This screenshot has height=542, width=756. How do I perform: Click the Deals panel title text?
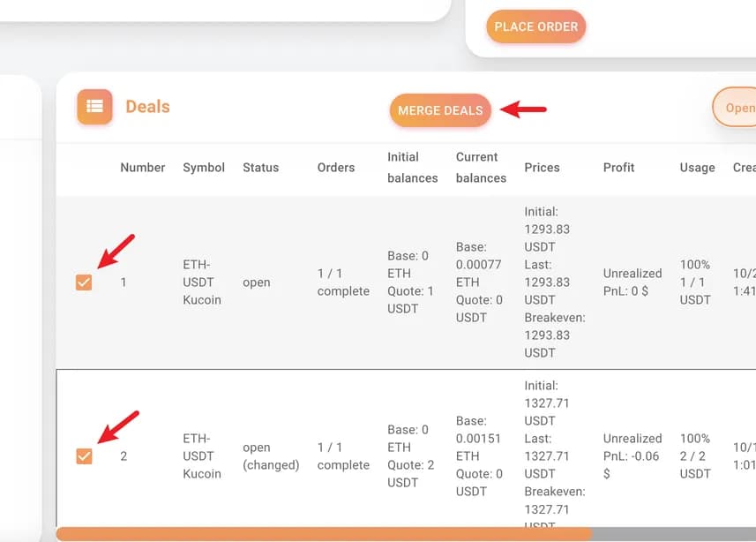(147, 107)
